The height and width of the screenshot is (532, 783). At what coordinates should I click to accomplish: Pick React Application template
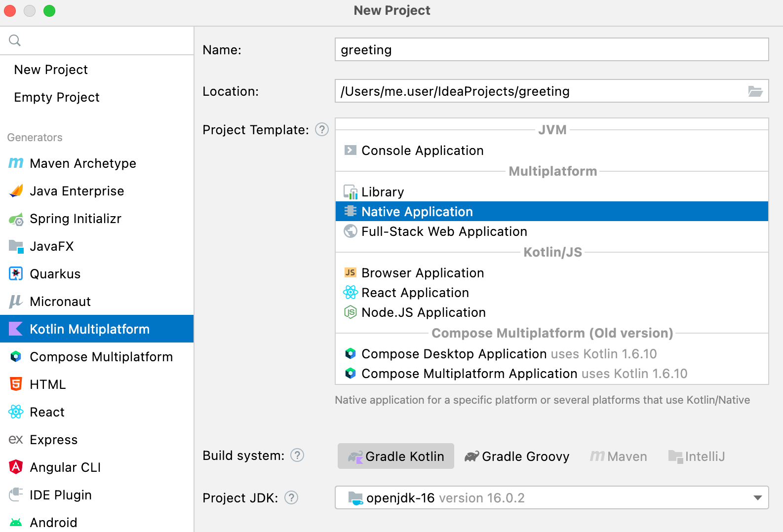click(552, 292)
